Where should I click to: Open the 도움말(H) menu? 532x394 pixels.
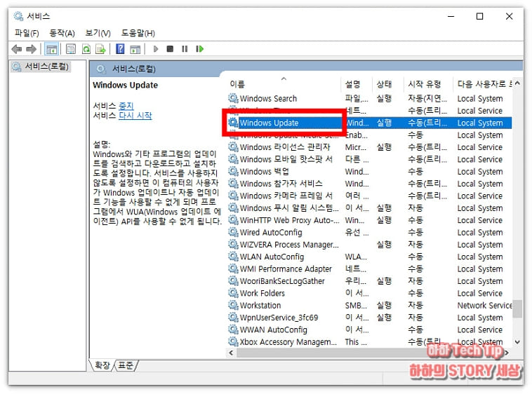click(138, 33)
